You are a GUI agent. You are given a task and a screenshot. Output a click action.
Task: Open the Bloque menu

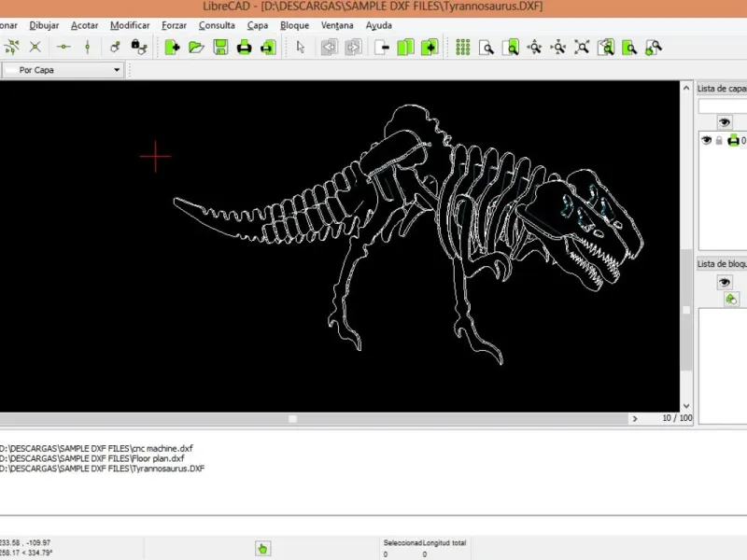(x=294, y=25)
